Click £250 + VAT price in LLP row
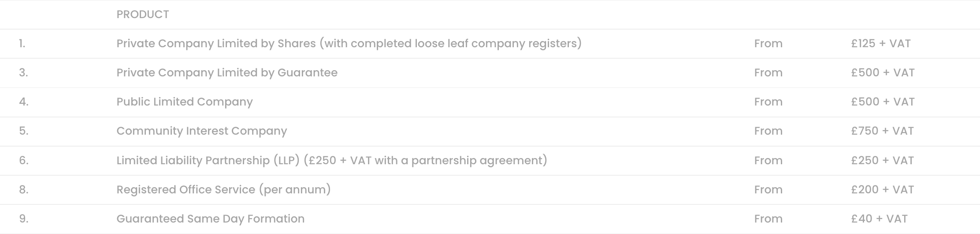Screen dimensions: 980x234 [x=882, y=161]
